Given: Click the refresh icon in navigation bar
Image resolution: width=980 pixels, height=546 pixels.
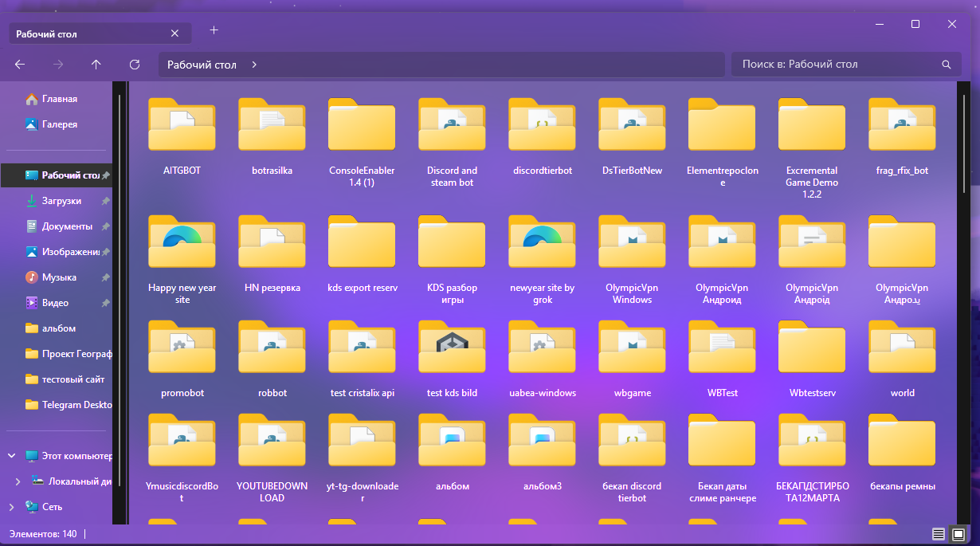Looking at the screenshot, I should [135, 65].
